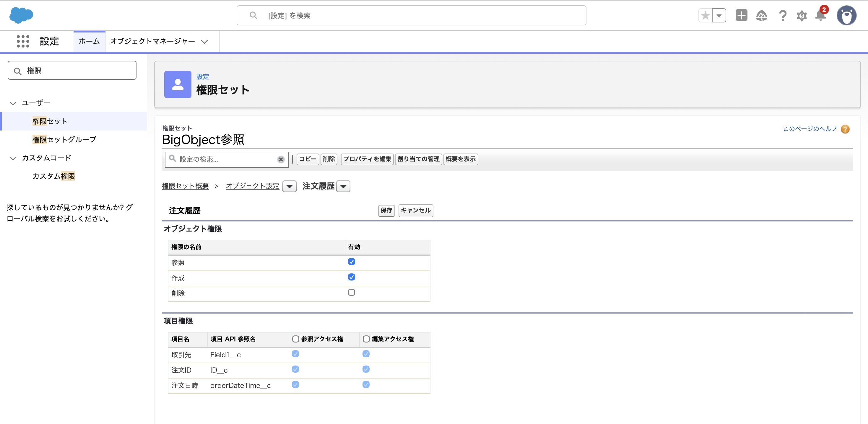
Task: Toggle the 編集アクセス権 header checkbox
Action: [x=366, y=339]
